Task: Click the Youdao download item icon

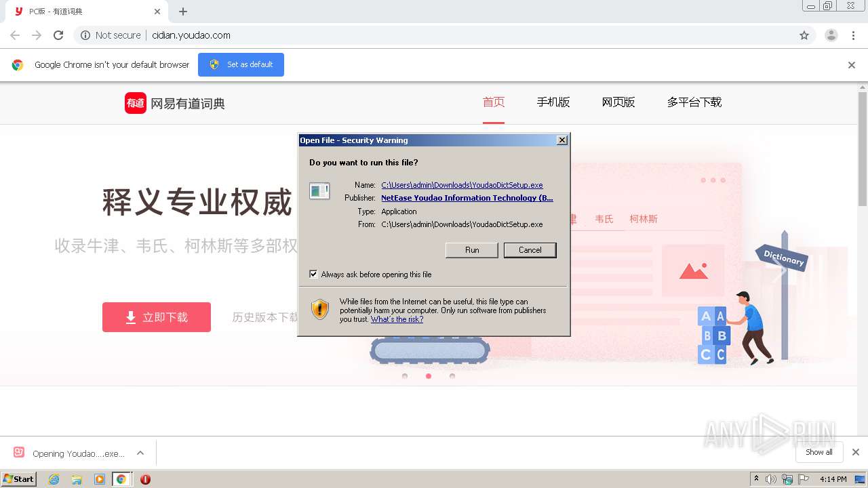Action: pos(19,453)
